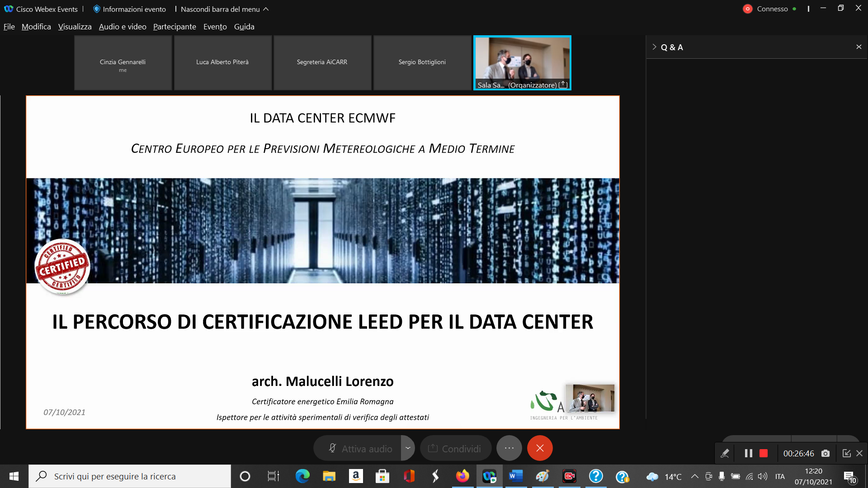
Task: Click the Attiva audio button
Action: coord(357,448)
